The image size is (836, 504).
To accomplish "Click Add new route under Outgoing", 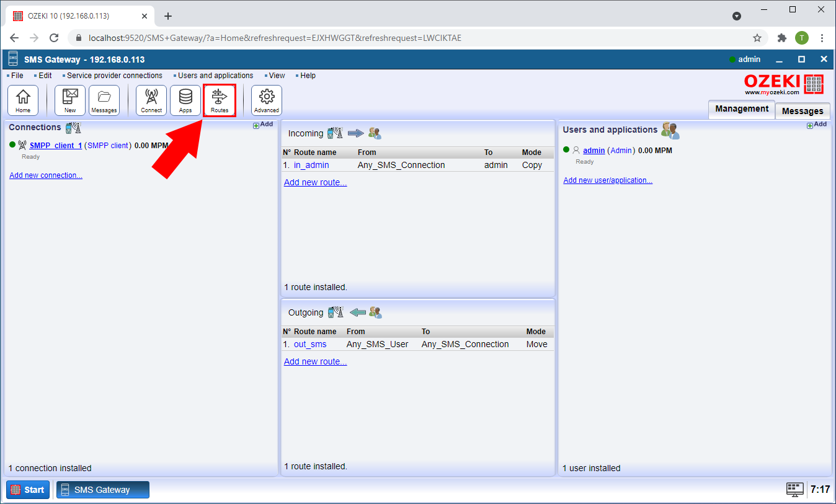I will click(x=314, y=361).
